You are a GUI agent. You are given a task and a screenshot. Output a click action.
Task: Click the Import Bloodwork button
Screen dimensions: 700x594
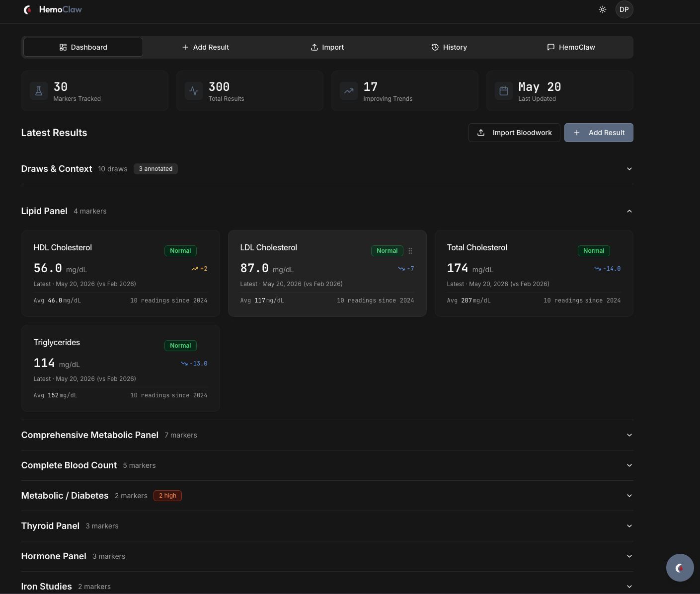click(514, 133)
